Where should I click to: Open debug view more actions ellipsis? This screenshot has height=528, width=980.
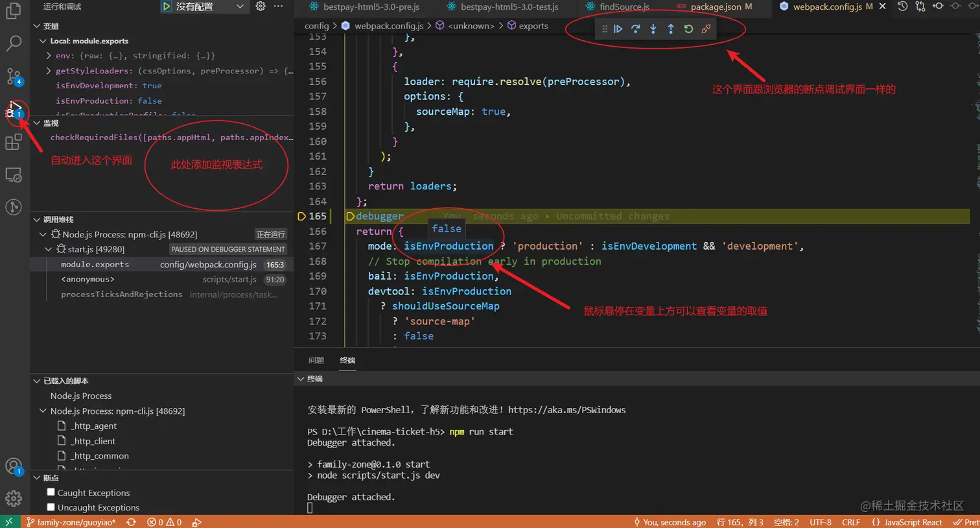pos(278,6)
